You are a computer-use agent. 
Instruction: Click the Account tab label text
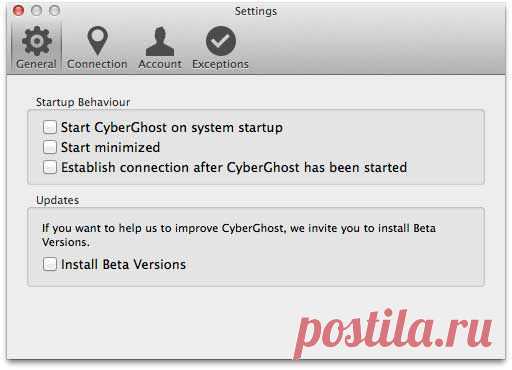point(160,64)
